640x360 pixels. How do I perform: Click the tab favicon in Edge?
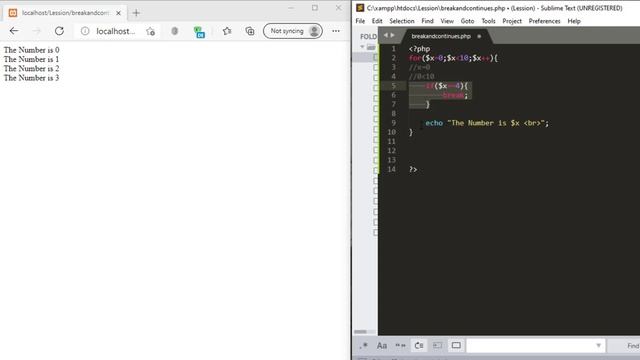13,13
